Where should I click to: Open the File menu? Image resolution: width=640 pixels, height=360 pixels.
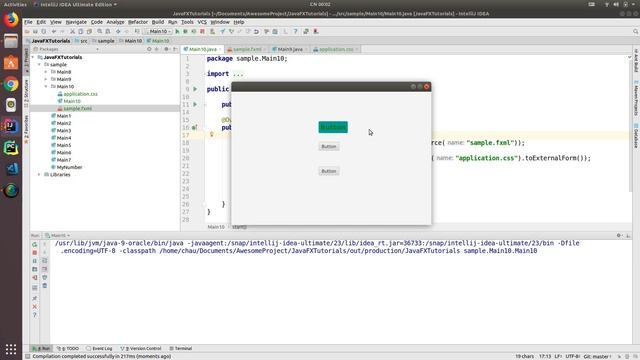28,22
